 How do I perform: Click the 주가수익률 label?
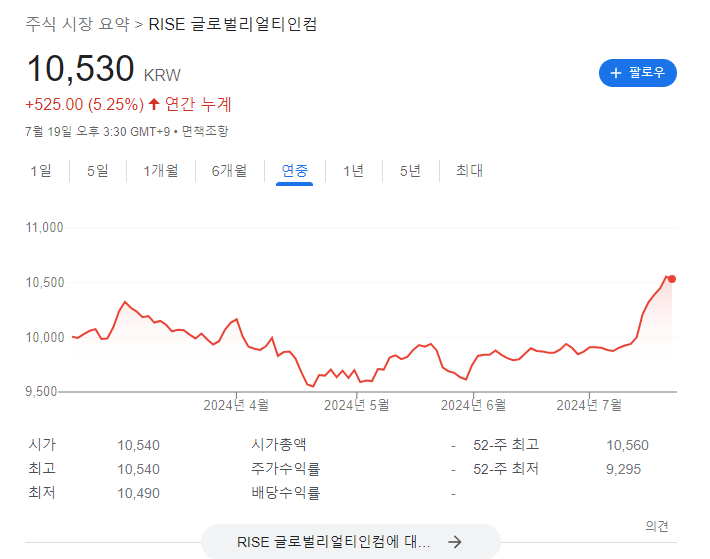285,468
